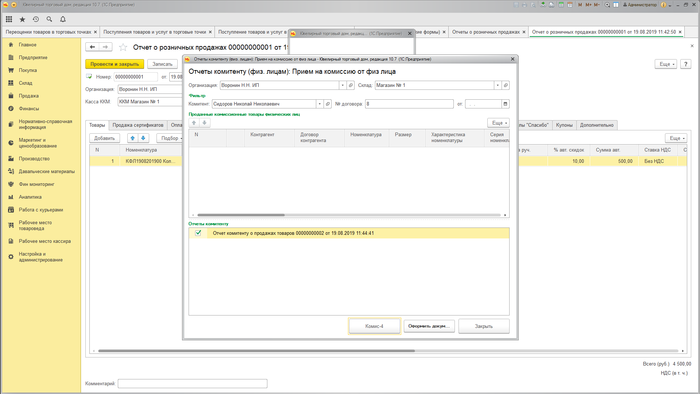Open Еще menu above Товары table

coord(676,138)
